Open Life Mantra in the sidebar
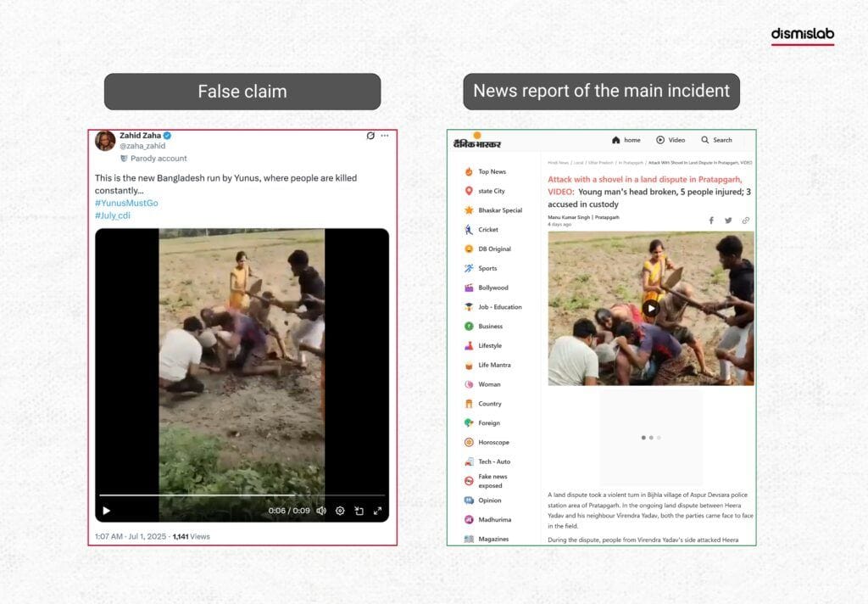Screen dimensions: 868x604 coord(487,365)
